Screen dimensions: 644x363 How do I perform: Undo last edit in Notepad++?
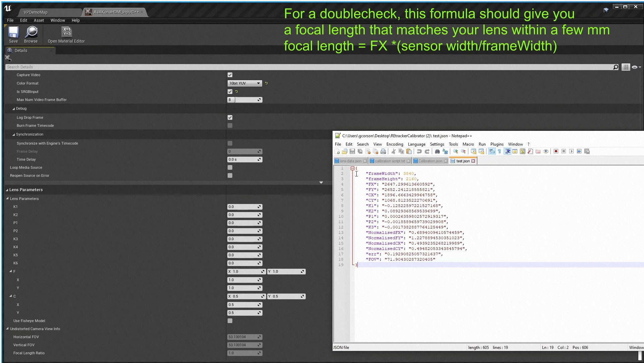point(419,152)
